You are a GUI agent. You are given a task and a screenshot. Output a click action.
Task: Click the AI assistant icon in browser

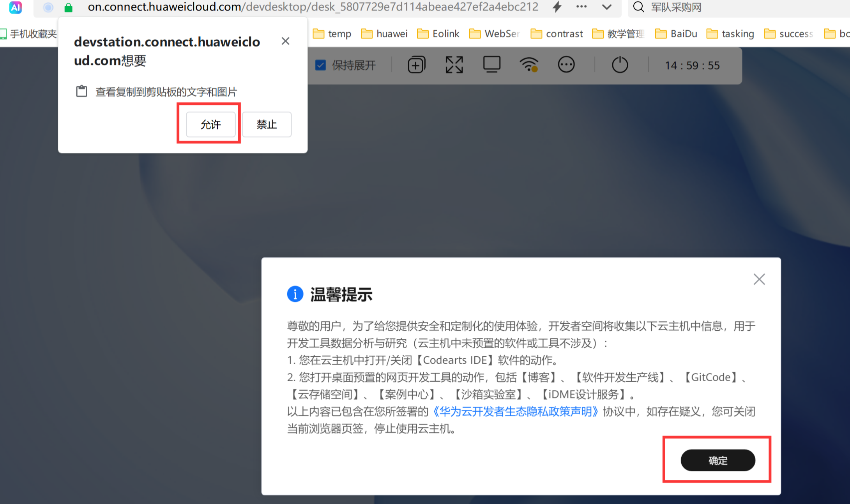point(16,7)
